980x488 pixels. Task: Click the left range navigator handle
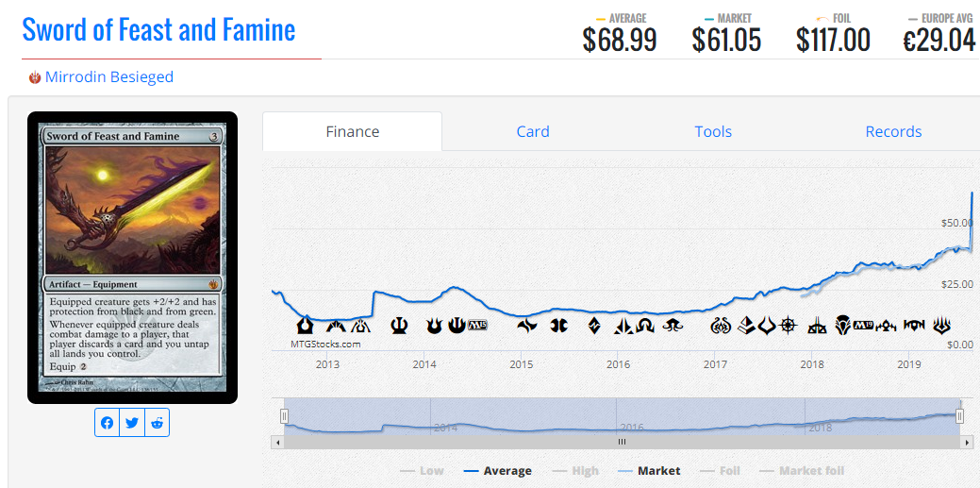click(x=284, y=415)
